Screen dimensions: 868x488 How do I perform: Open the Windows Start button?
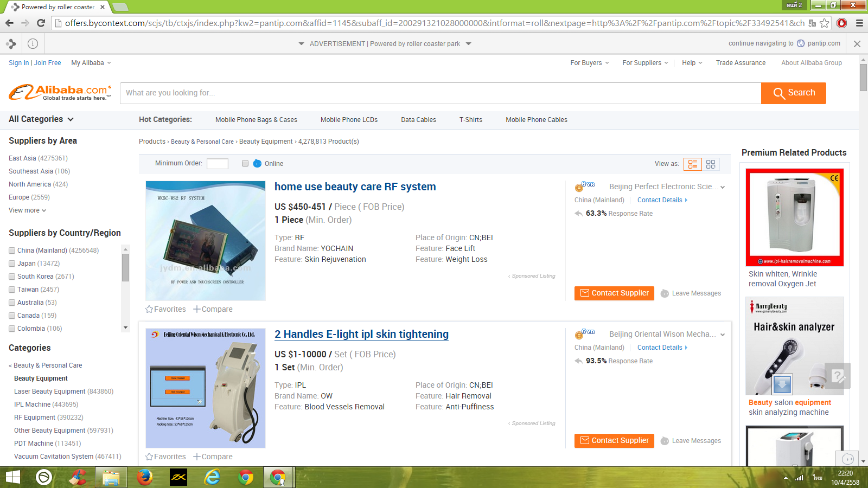[12, 477]
